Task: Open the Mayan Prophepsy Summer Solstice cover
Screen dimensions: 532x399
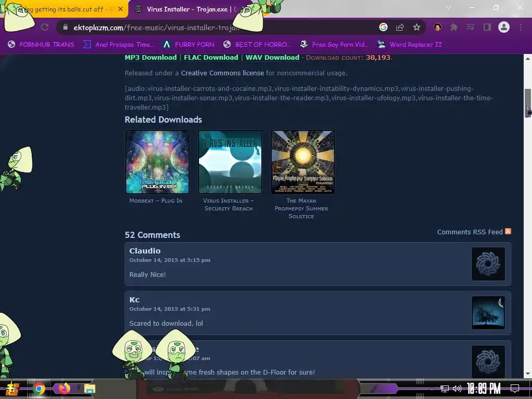Action: click(x=303, y=162)
